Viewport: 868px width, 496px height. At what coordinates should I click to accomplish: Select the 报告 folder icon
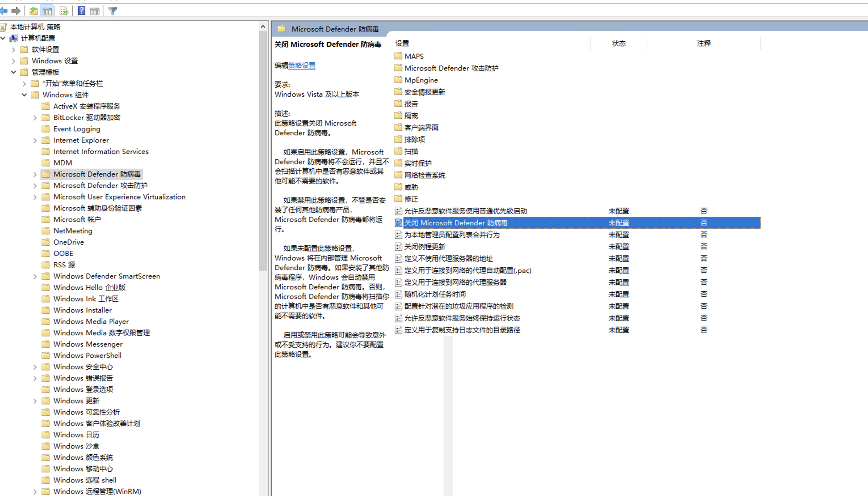(398, 103)
